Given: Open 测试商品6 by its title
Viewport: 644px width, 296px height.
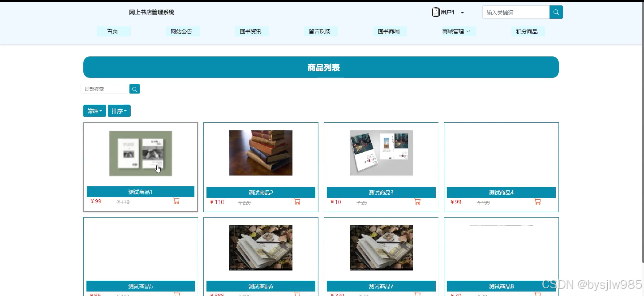Looking at the screenshot, I should tap(261, 286).
